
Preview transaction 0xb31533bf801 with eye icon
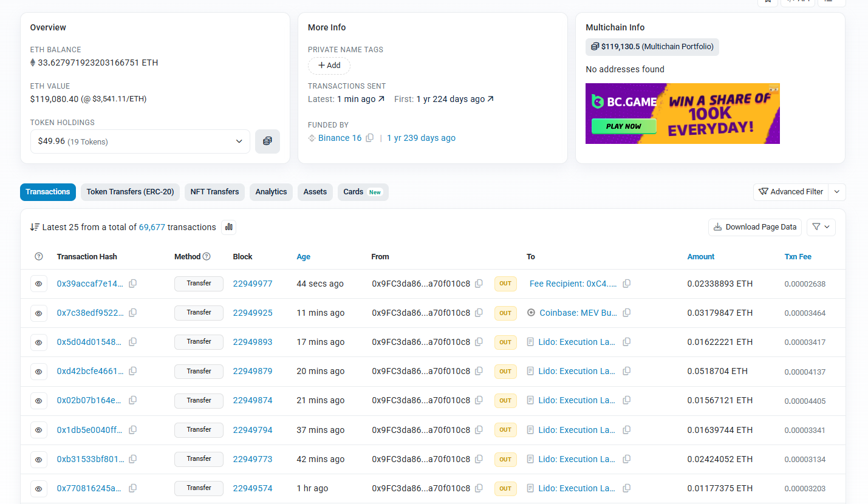pos(39,459)
